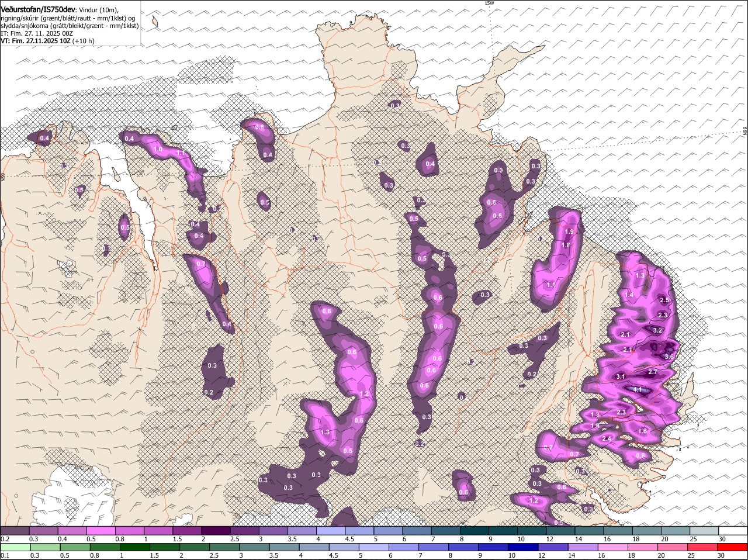Click the '15W' longitude label at map top

pyautogui.click(x=489, y=3)
